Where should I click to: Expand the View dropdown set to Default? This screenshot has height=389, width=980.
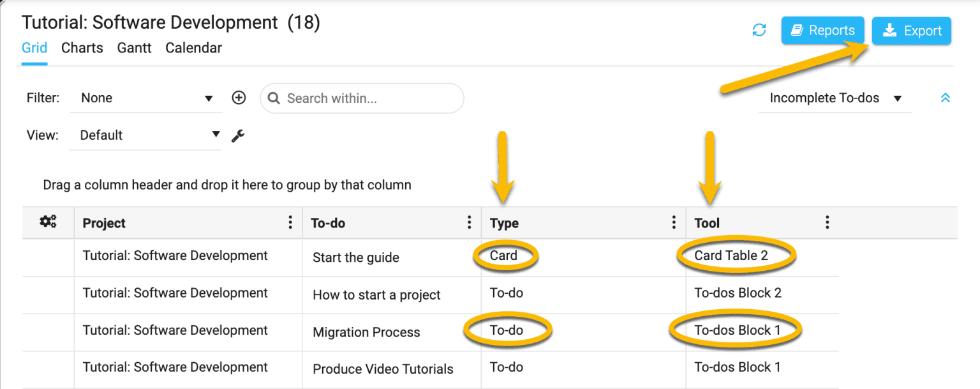pyautogui.click(x=145, y=135)
